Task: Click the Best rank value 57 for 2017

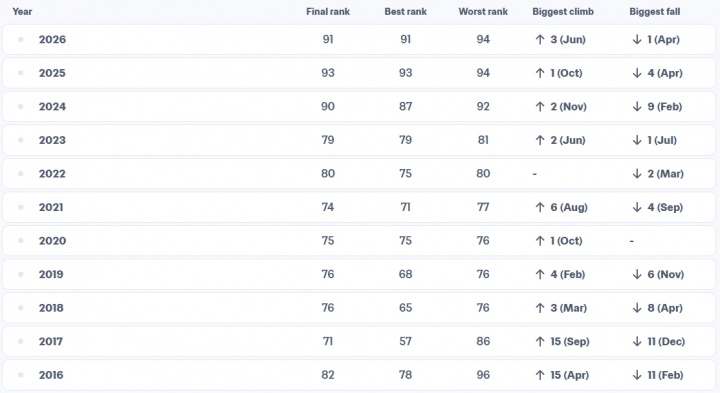Action: point(405,341)
